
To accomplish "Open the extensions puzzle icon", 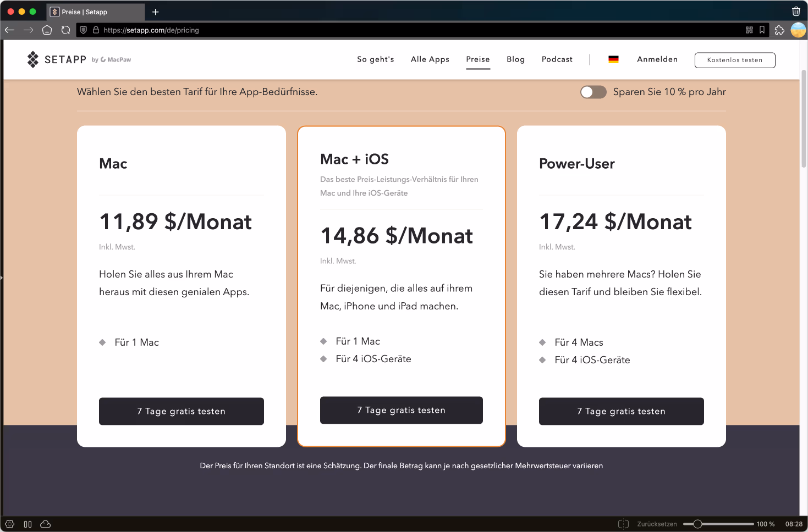I will click(x=779, y=30).
